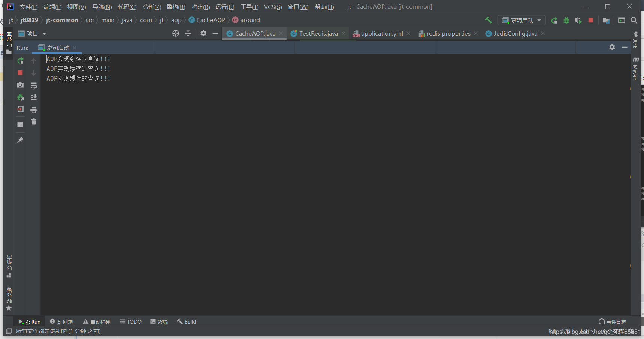Open Run panel settings gear

pos(612,47)
